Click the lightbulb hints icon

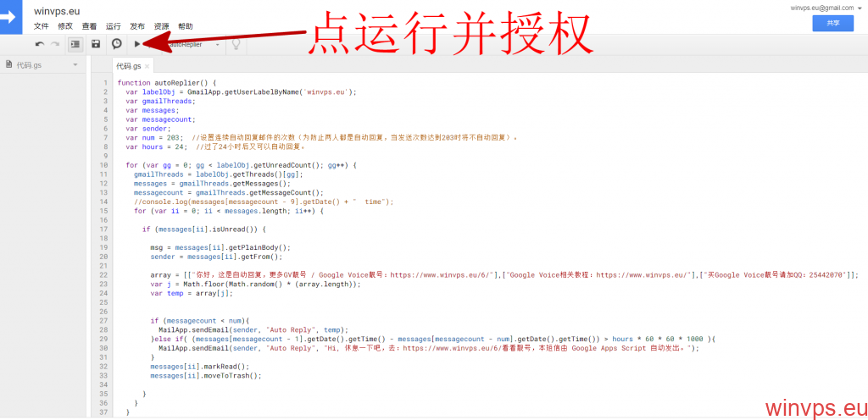236,43
